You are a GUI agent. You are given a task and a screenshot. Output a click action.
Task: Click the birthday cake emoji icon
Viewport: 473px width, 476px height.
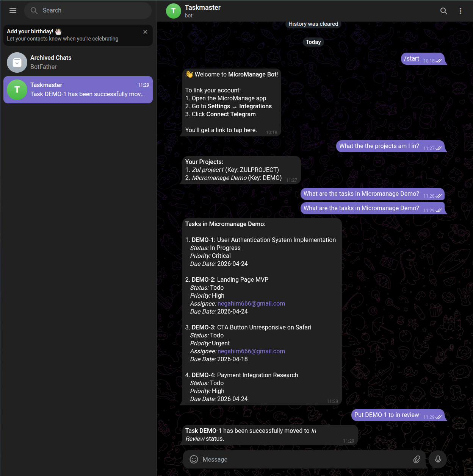58,31
